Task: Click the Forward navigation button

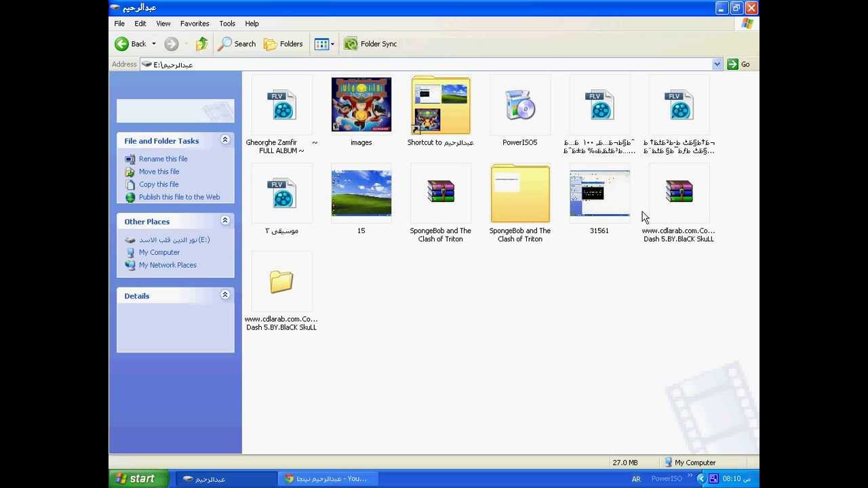Action: (172, 44)
